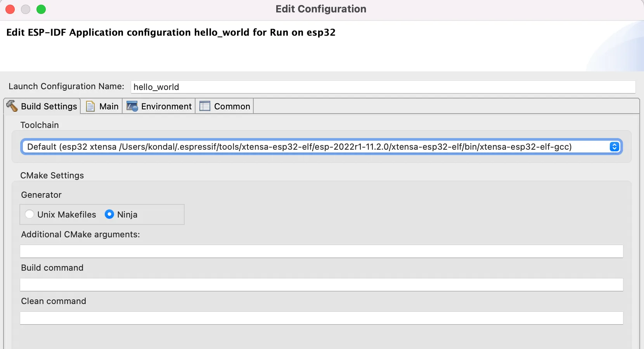644x349 pixels.
Task: Click the Edit Configuration title bar
Action: (321, 9)
